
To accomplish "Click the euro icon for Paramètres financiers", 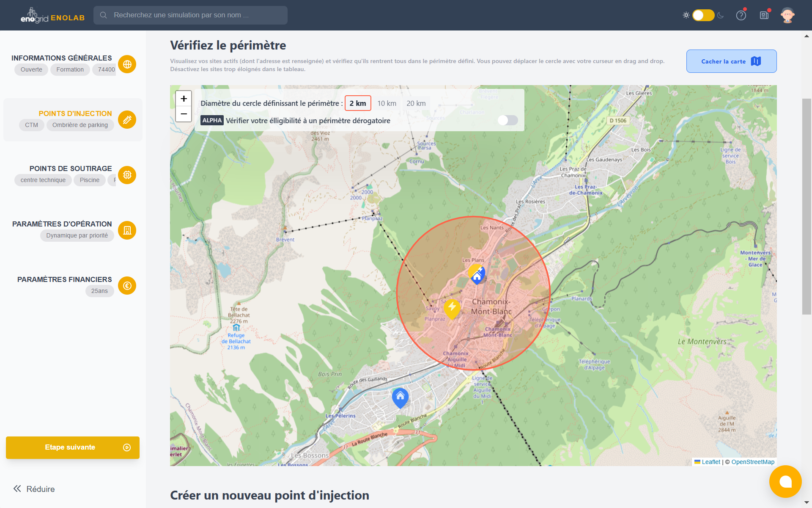I will tap(127, 286).
